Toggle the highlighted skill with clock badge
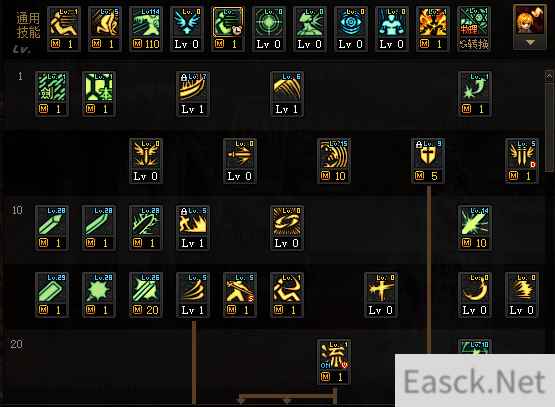Image resolution: width=555 pixels, height=407 pixels. [228, 29]
